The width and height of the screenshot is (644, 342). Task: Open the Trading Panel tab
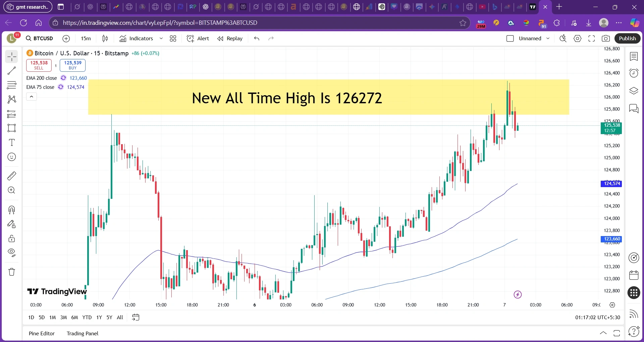click(x=83, y=333)
